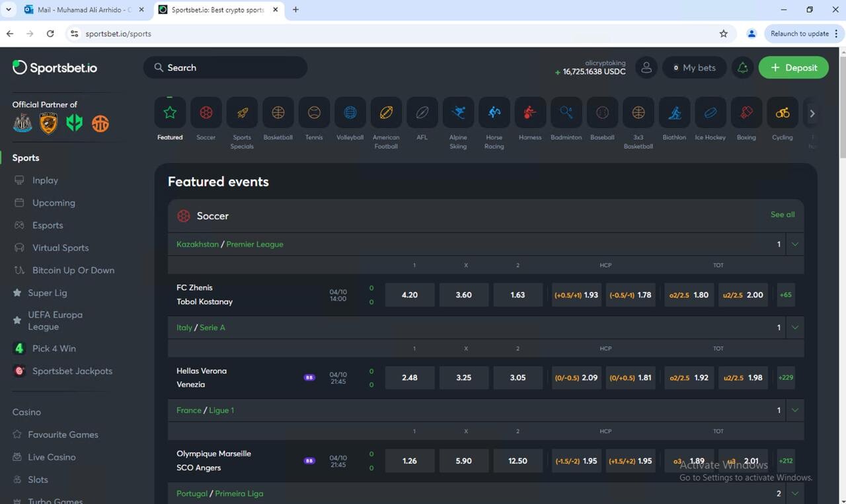The height and width of the screenshot is (504, 846).
Task: Collapse the Italy Serie A section
Action: pyautogui.click(x=795, y=328)
